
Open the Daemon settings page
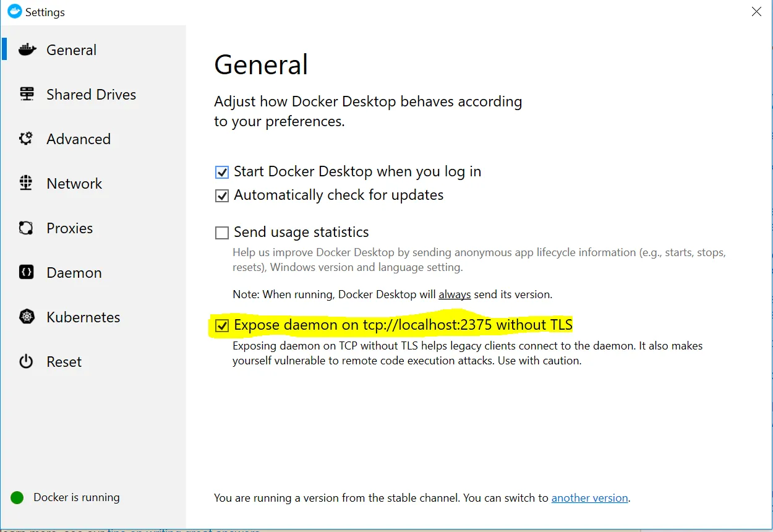74,273
